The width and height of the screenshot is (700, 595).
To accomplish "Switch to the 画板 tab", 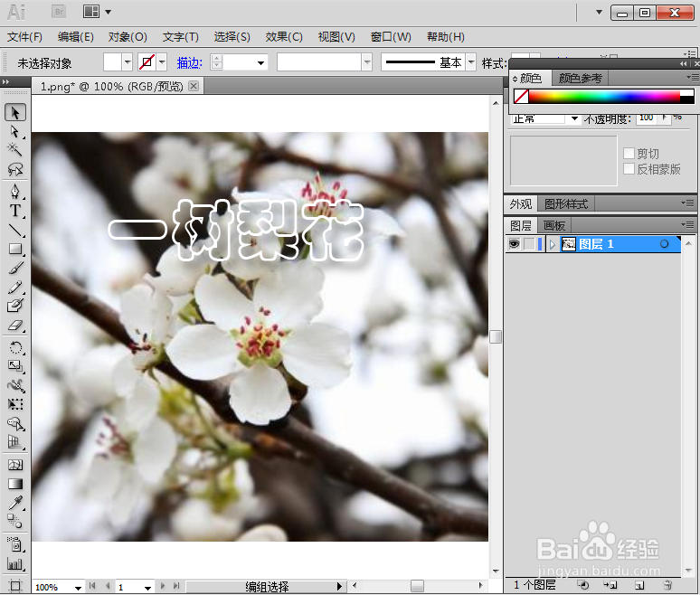I will pyautogui.click(x=554, y=225).
